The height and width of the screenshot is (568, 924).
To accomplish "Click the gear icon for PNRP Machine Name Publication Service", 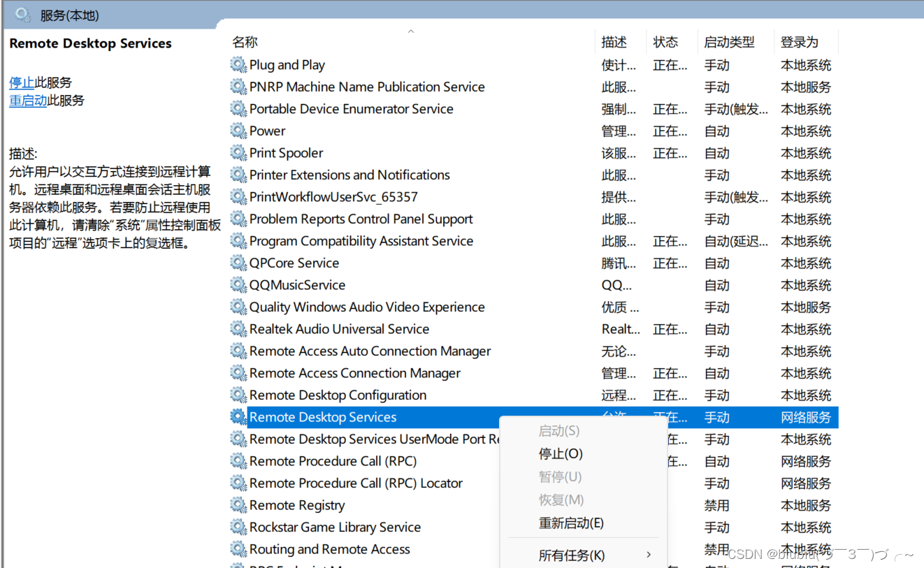I will click(x=238, y=87).
